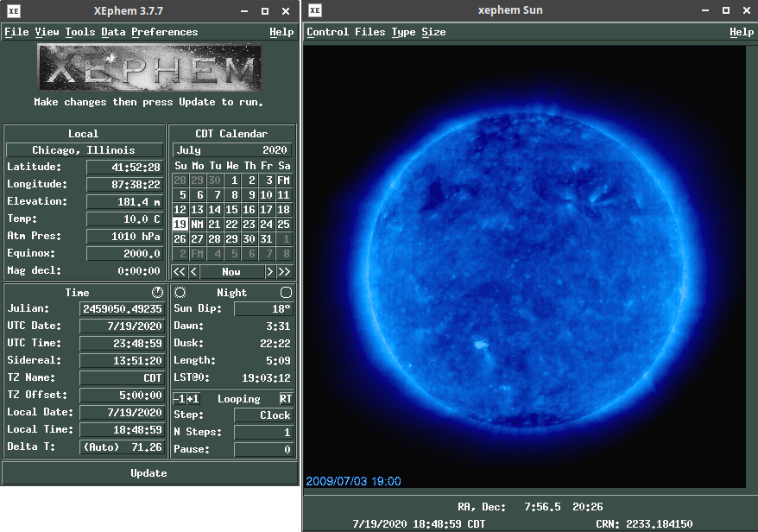This screenshot has height=532, width=758.
Task: Open Preferences menu in main window
Action: click(164, 32)
